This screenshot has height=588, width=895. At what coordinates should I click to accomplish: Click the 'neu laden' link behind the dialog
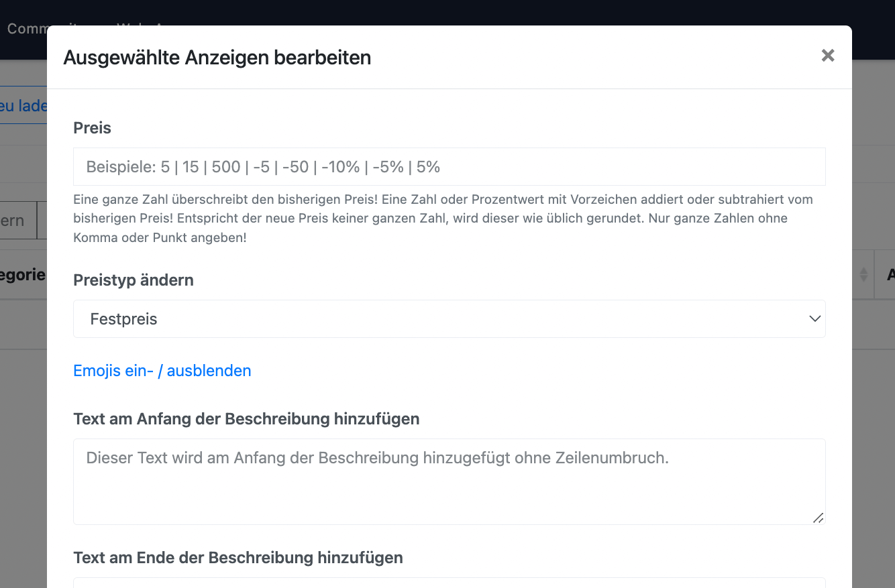pyautogui.click(x=23, y=106)
